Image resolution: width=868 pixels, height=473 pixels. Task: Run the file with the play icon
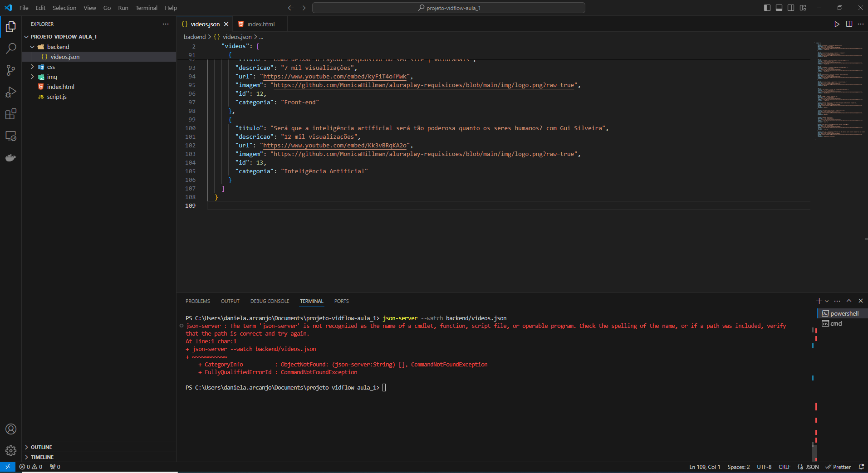[x=837, y=24]
